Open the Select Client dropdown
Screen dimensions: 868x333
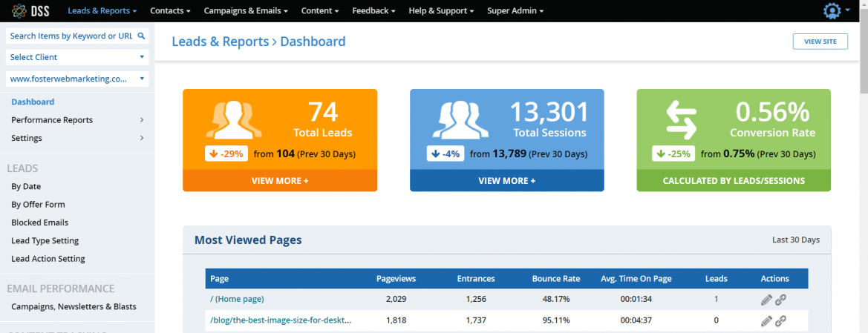click(77, 57)
